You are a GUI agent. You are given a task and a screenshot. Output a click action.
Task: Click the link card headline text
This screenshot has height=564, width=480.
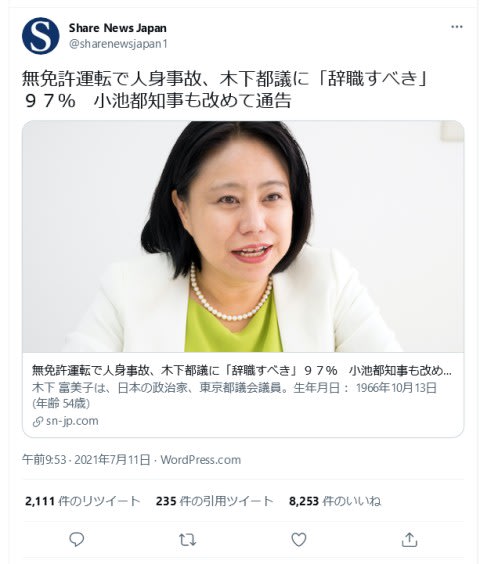241,370
